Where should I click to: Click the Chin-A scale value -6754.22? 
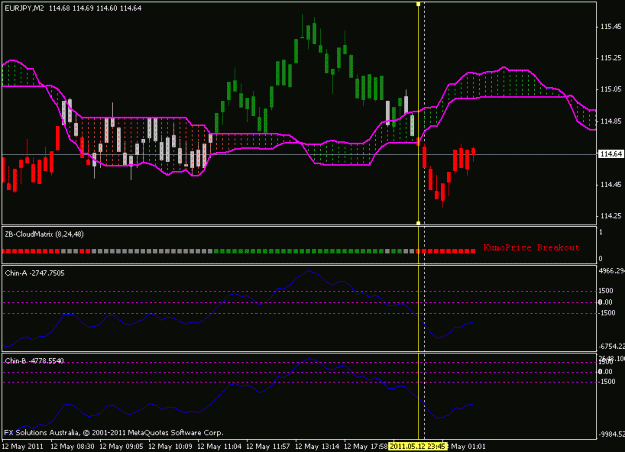[611, 347]
